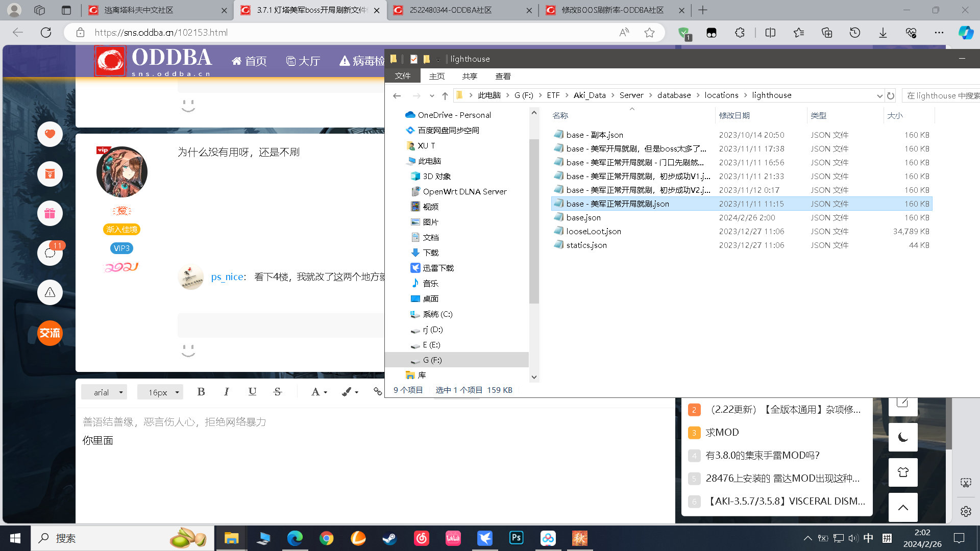The image size is (980, 551).
Task: Toggle bold formatting in the reply editor
Action: click(x=201, y=392)
